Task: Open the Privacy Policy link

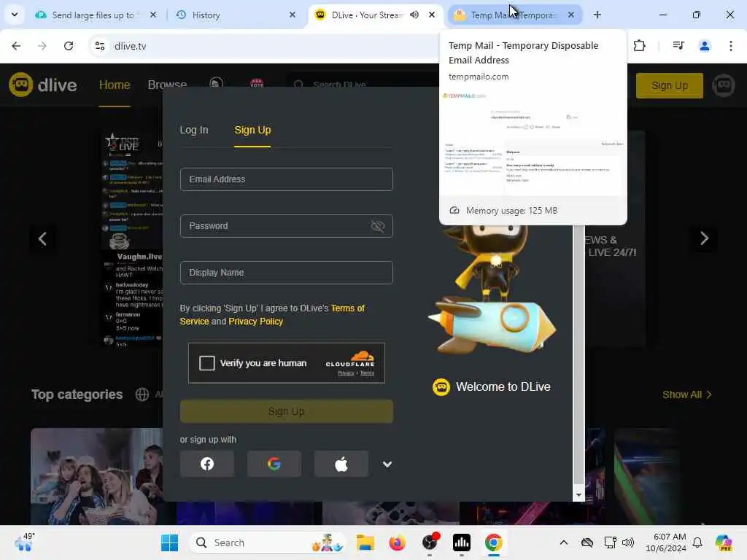Action: tap(256, 322)
